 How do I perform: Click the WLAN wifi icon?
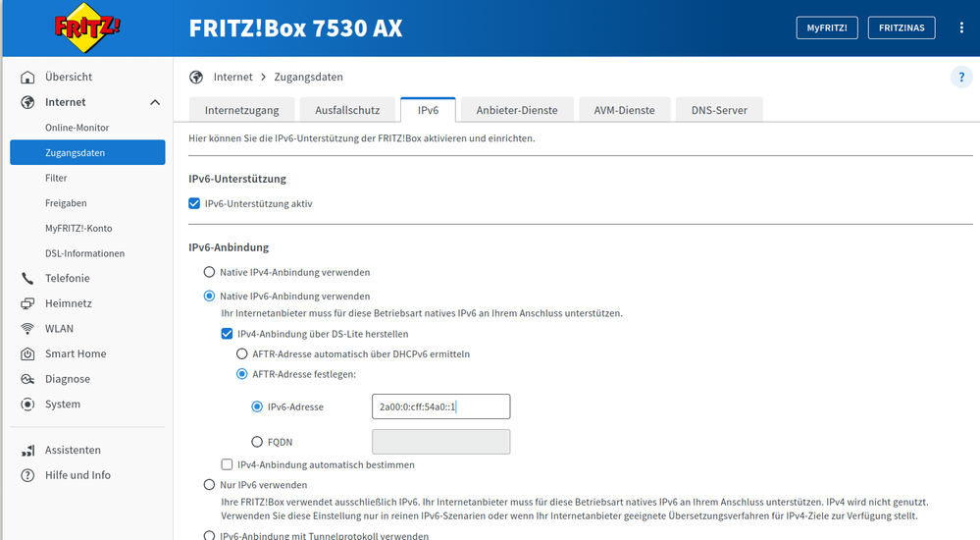(x=27, y=329)
